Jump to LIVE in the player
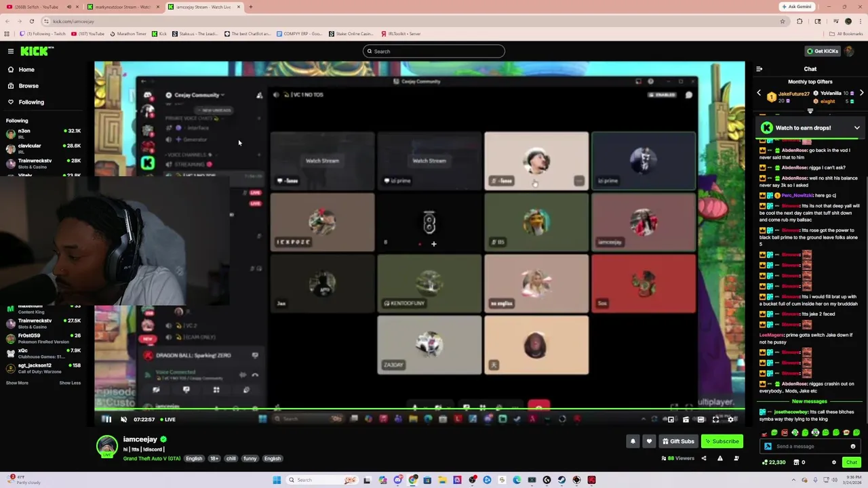 (x=167, y=420)
